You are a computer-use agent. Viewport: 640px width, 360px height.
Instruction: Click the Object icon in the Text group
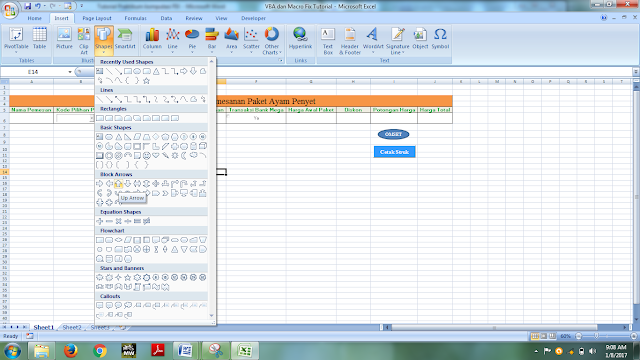[x=420, y=40]
